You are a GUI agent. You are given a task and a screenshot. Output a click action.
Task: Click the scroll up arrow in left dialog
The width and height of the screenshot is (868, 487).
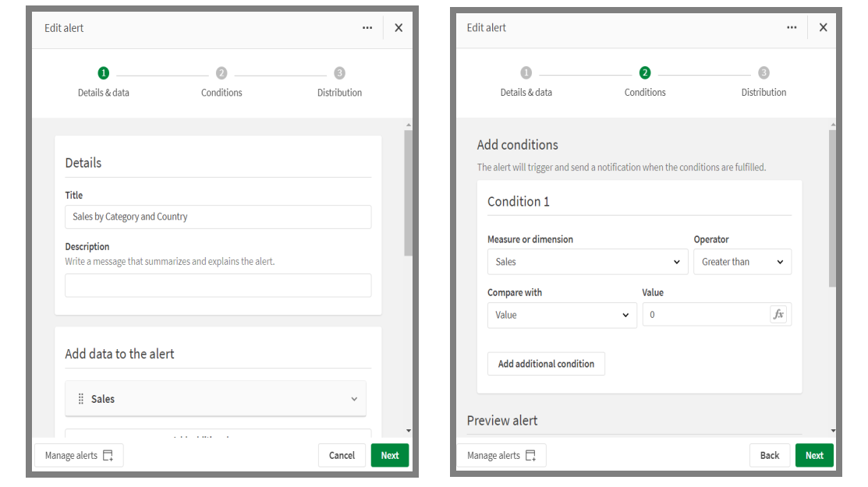pos(408,125)
